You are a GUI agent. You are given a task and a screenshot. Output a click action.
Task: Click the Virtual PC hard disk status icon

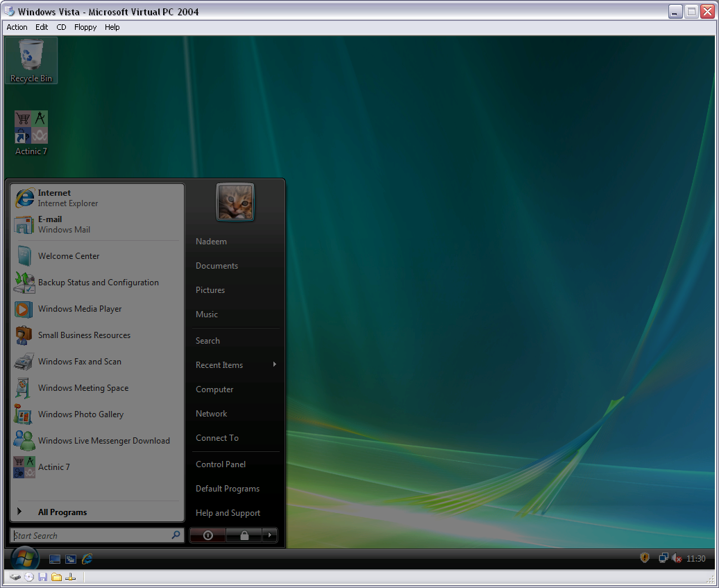15,577
